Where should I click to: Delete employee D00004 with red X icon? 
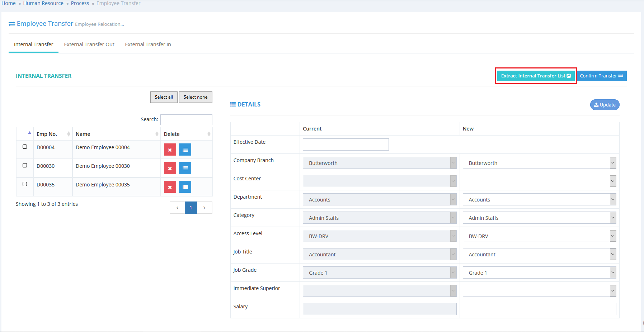[x=170, y=150]
